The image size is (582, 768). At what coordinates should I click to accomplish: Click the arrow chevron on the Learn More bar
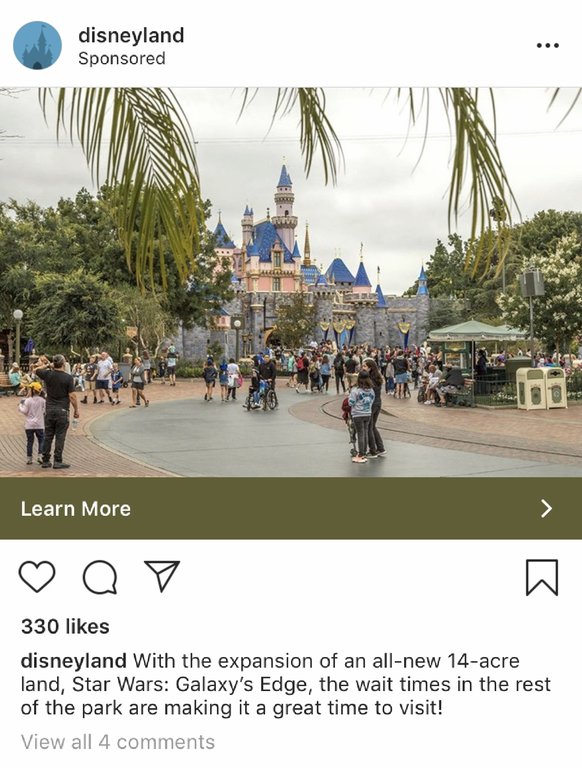[546, 508]
